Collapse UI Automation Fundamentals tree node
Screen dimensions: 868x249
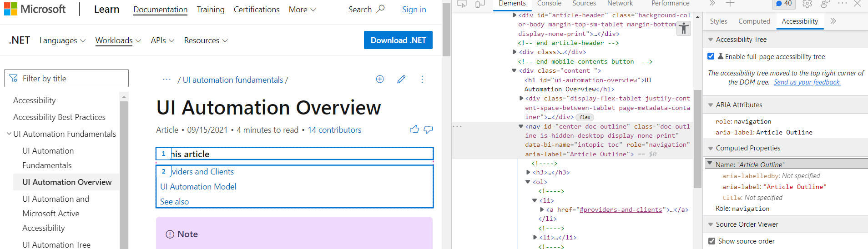[9, 134]
